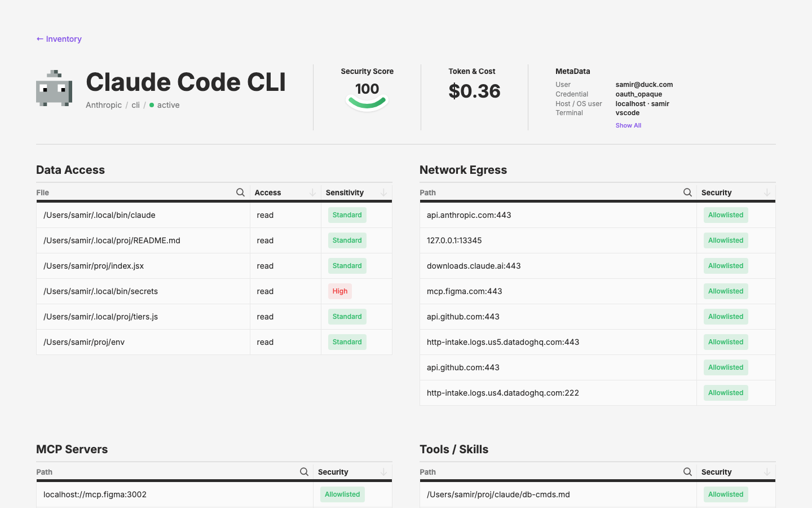Sort Data Access by Sensitivity column arrow
Screen dimensions: 812x508
pos(383,192)
